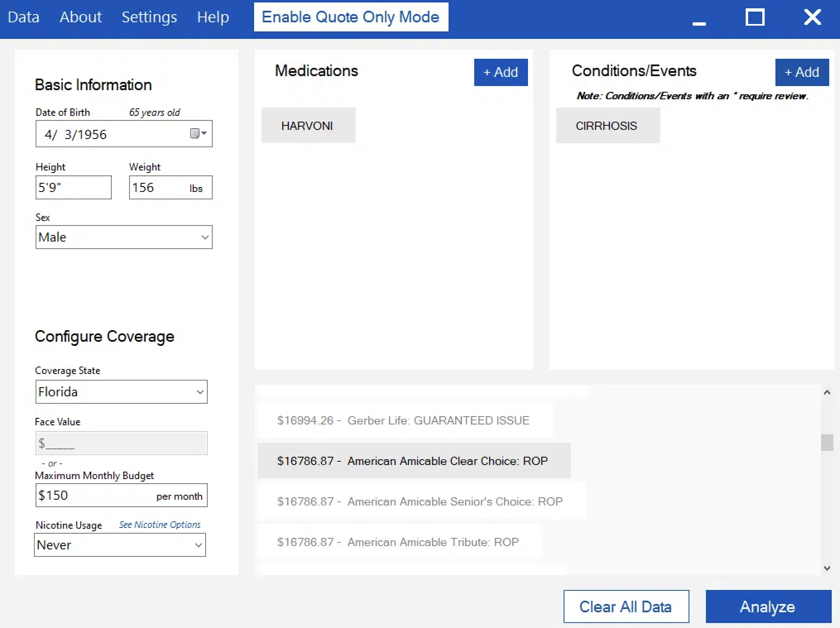Add a new medication
The image size is (840, 628).
pos(500,72)
